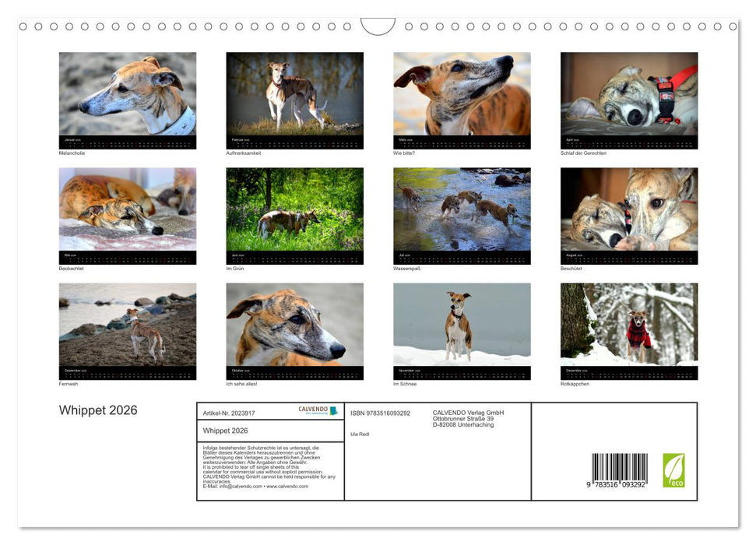Select the Mai Beobachtet picture
756x545 pixels.
click(128, 213)
